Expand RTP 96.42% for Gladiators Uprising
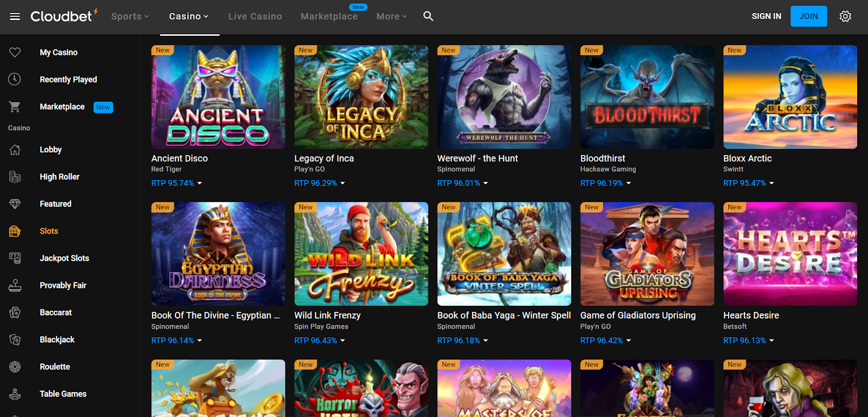Viewport: 868px width, 417px height. click(606, 341)
